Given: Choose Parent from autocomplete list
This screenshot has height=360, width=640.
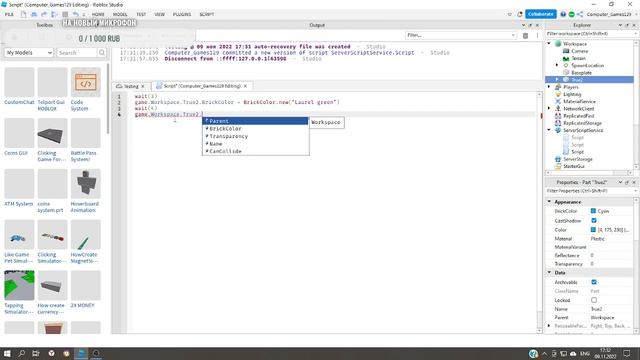Looking at the screenshot, I should (256, 121).
